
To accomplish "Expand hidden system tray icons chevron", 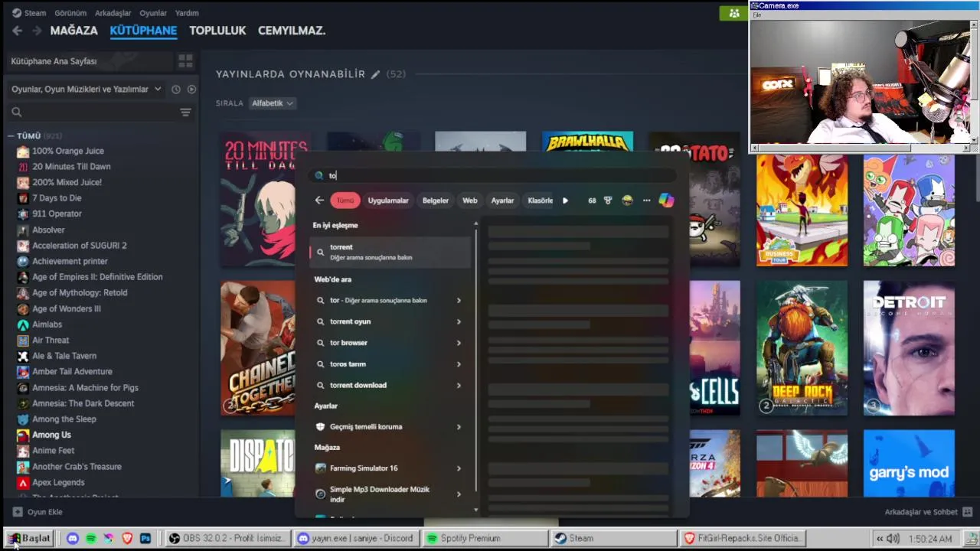I will 880,539.
